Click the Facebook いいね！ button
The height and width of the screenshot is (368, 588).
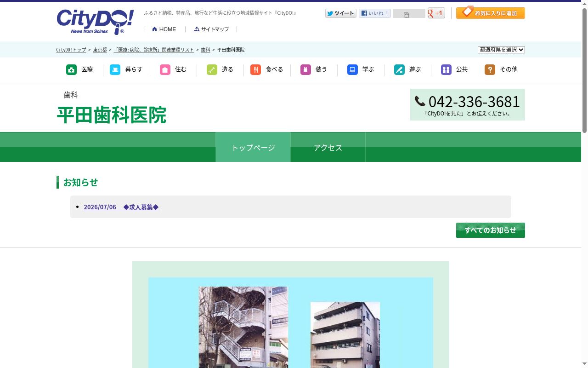click(374, 13)
